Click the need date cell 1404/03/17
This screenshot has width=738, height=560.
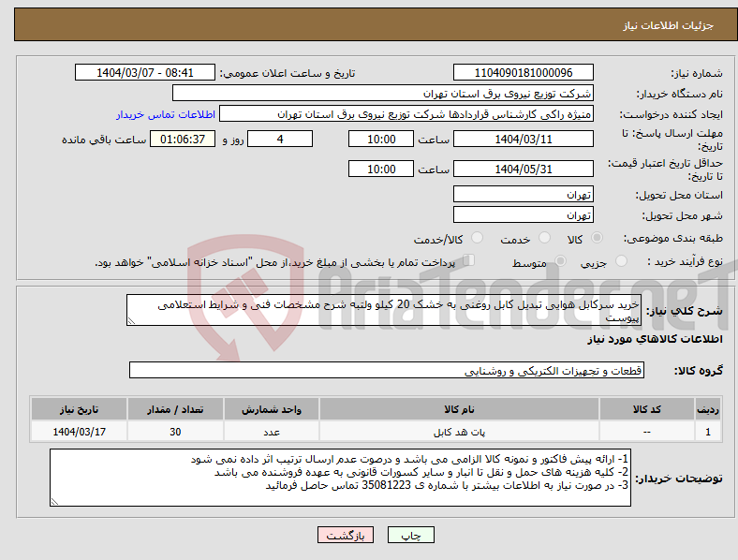(x=79, y=432)
